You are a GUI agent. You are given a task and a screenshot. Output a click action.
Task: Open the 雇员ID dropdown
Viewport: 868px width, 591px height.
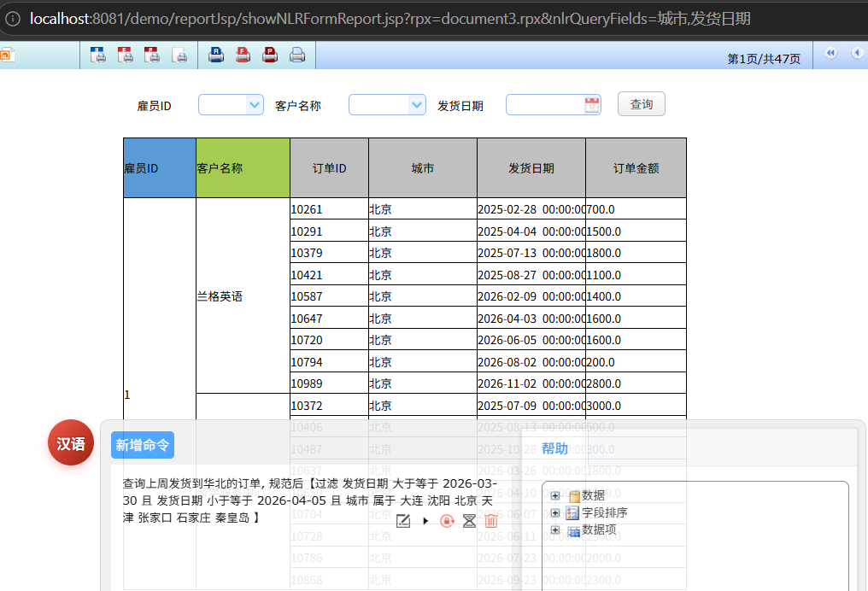[254, 105]
